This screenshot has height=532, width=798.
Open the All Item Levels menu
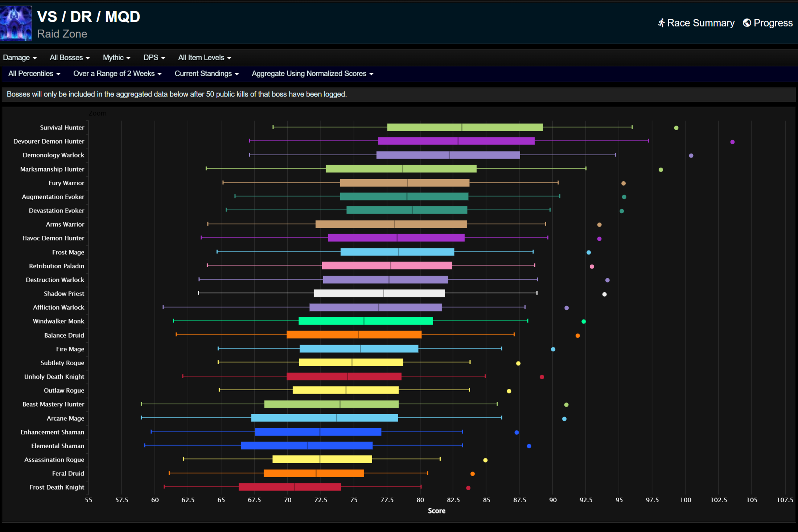point(204,58)
